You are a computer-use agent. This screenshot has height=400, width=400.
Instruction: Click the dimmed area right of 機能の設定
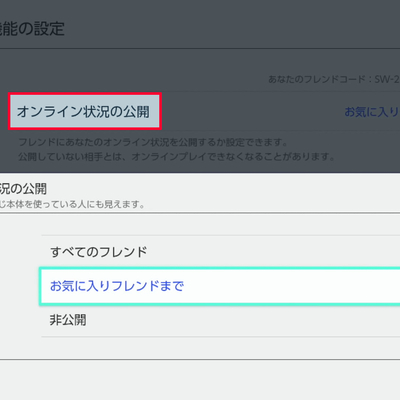[233, 28]
